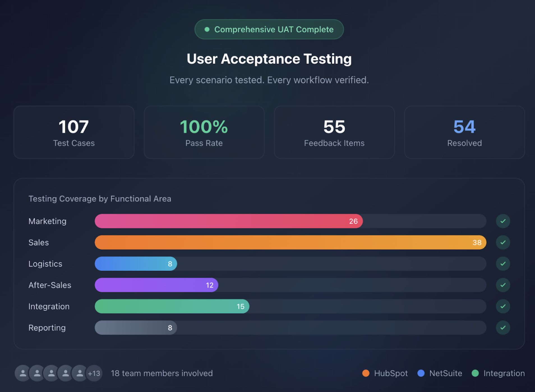Viewport: 535px width, 392px height.
Task: Open the 55 Feedback Items card
Action: [x=334, y=132]
